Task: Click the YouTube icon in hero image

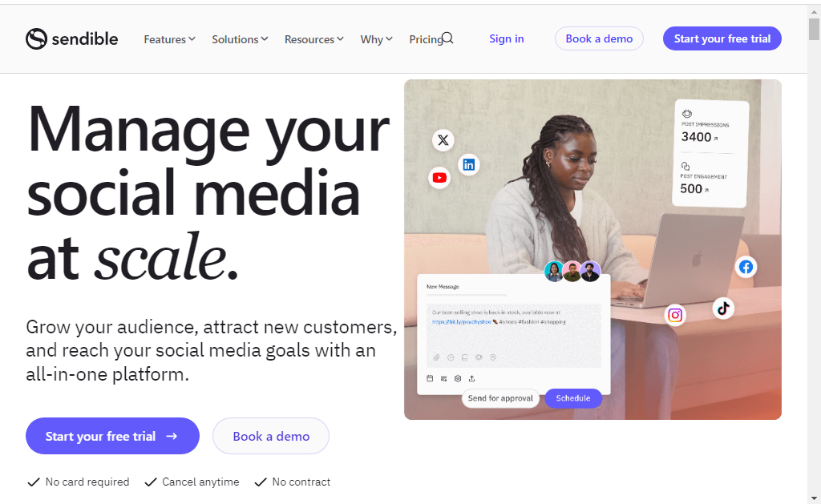Action: click(x=440, y=178)
